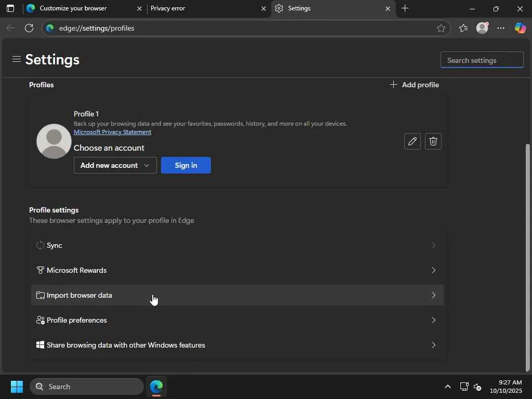The height and width of the screenshot is (399, 532).
Task: Expand the Profile preferences chevron
Action: pos(433,320)
